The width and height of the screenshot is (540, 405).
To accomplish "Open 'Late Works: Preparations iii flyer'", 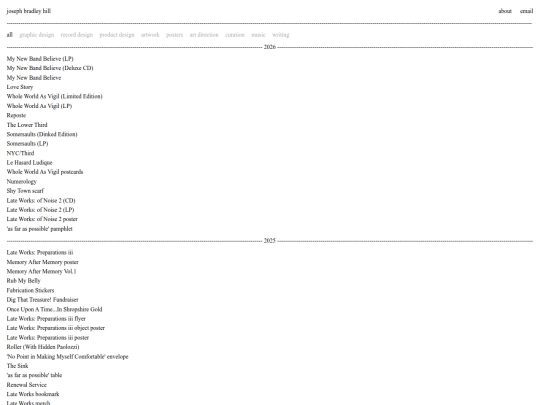I will 46,318.
